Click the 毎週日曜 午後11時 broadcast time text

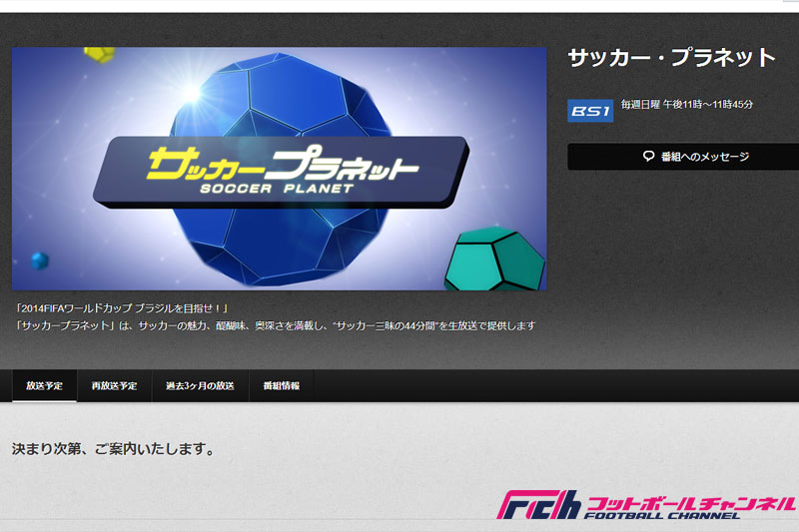(686, 105)
